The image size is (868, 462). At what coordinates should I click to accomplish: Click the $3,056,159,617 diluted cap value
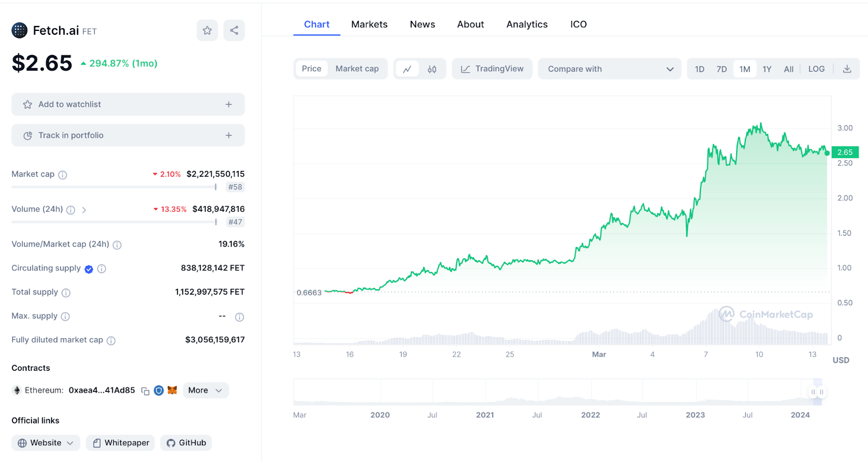pos(215,340)
